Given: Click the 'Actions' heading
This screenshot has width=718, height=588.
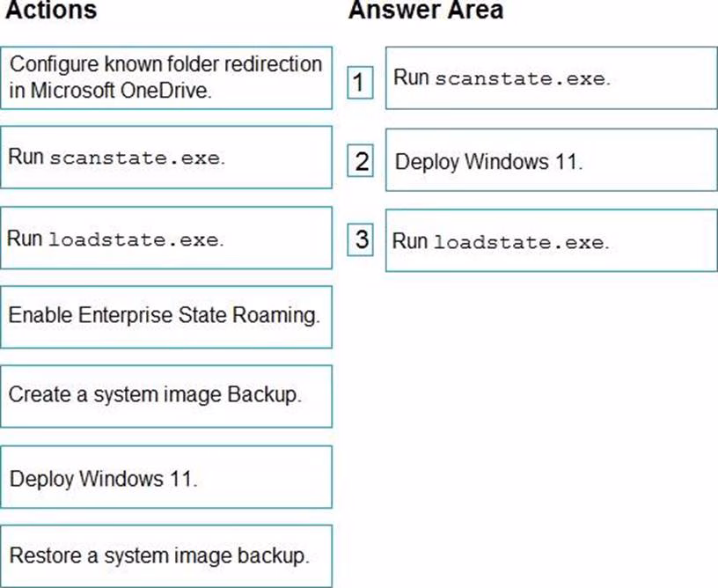Looking at the screenshot, I should coord(51,11).
